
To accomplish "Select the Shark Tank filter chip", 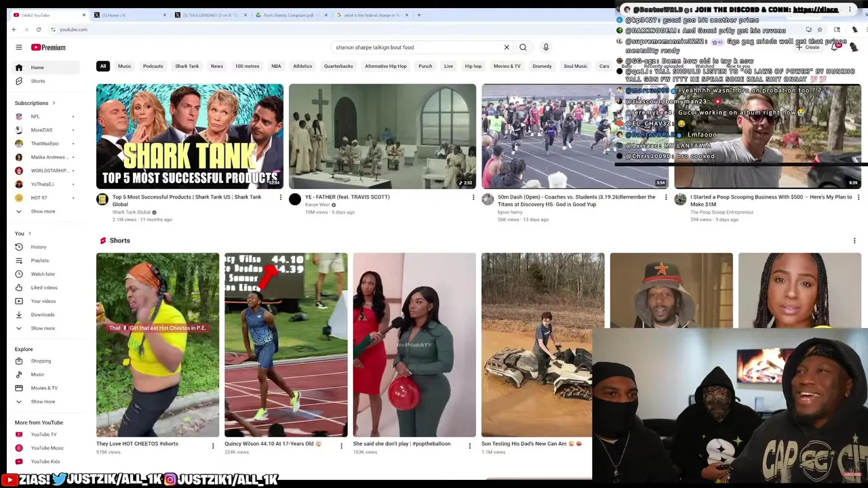I will tap(186, 66).
